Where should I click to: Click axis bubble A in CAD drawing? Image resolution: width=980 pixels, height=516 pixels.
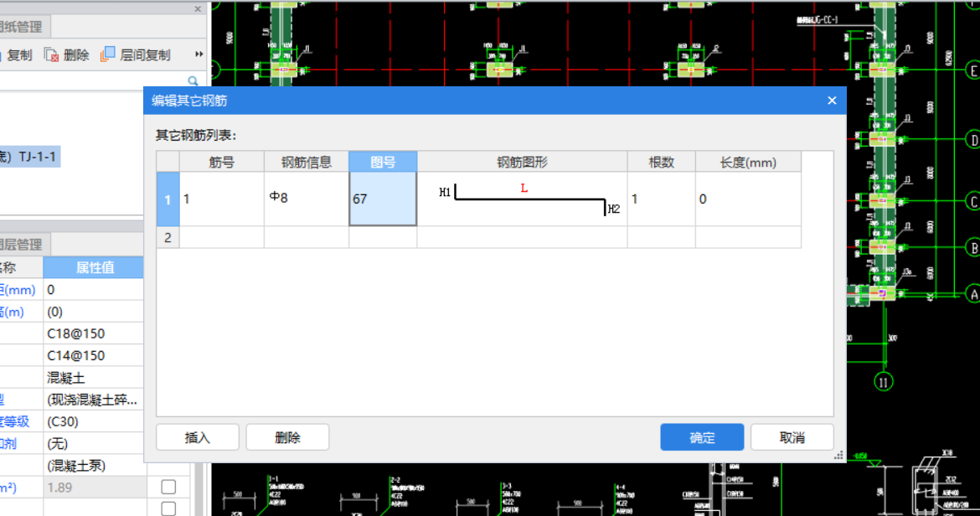tap(972, 294)
